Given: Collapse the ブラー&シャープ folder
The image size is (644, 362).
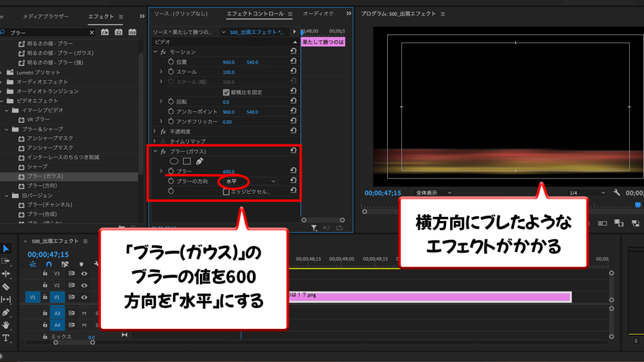Looking at the screenshot, I should (x=7, y=129).
